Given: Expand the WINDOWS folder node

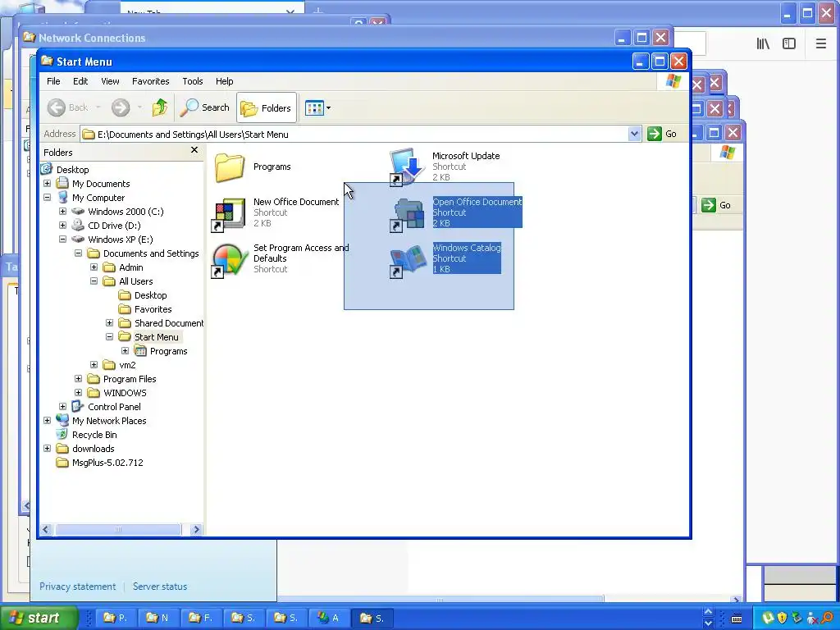Looking at the screenshot, I should point(78,393).
